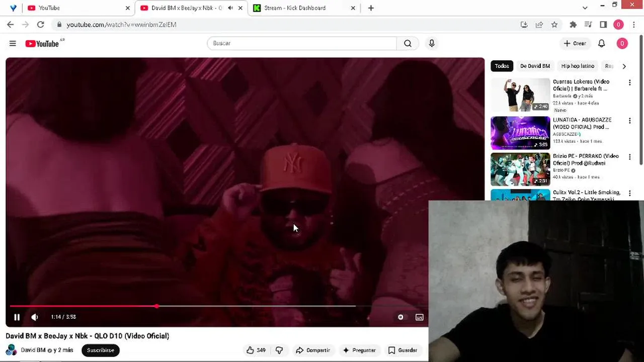Open David BM channel name link
Viewport: 644px width, 362px height.
click(x=33, y=350)
